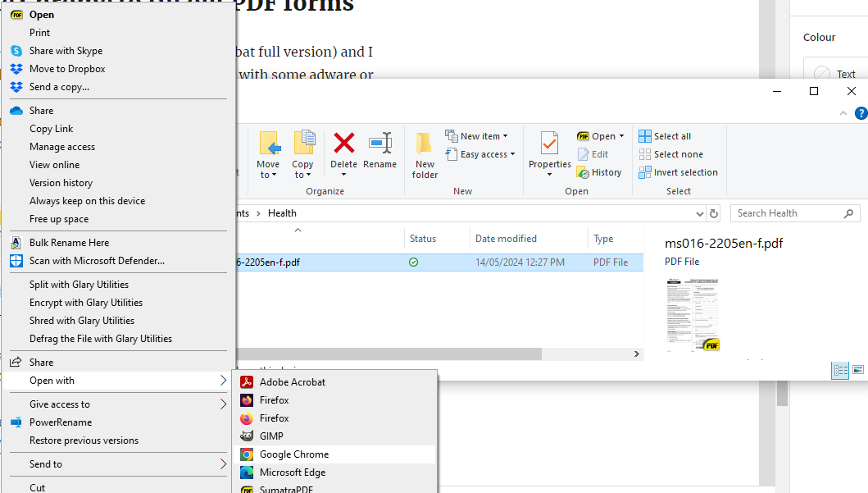The height and width of the screenshot is (493, 868).
Task: Select Copy Link
Action: pos(118,129)
